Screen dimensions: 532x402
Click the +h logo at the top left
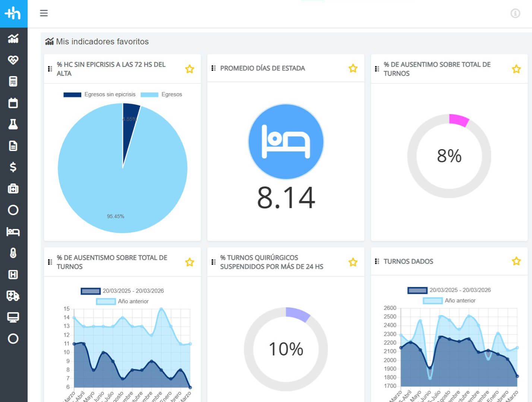pyautogui.click(x=13, y=13)
